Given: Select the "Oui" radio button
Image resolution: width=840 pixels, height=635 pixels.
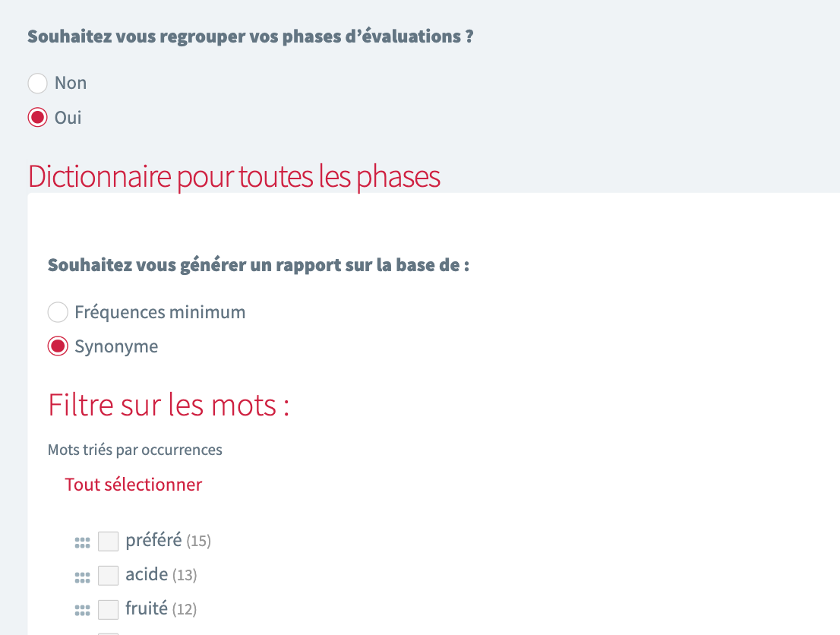Looking at the screenshot, I should tap(36, 118).
